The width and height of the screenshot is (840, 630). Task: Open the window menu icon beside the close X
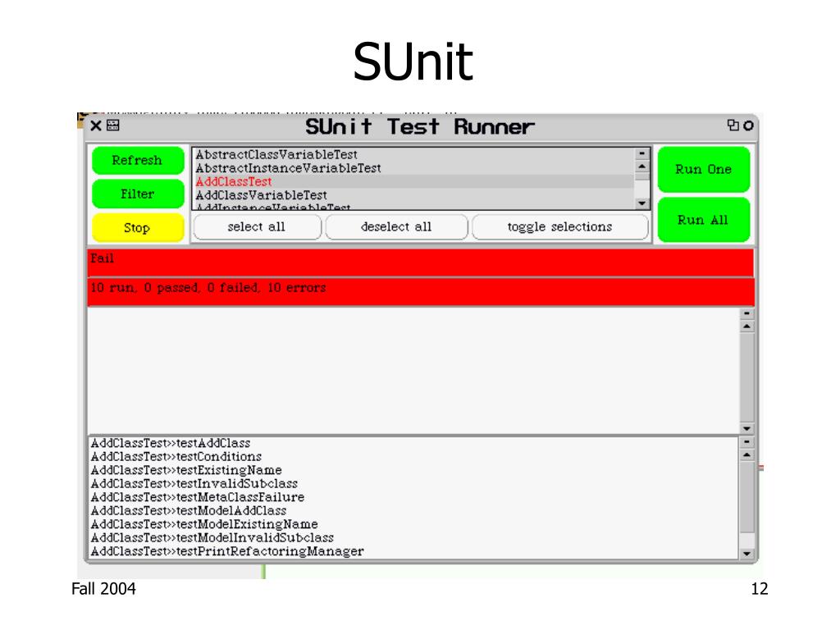[x=113, y=126]
